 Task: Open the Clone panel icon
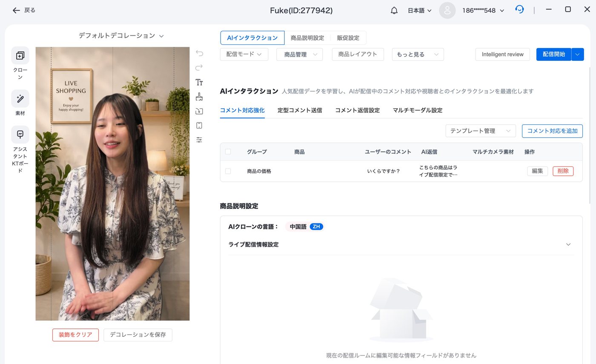point(20,55)
